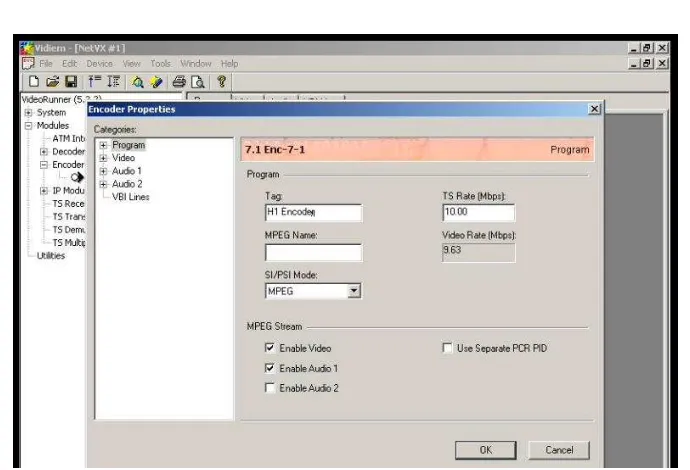Expand the Video category
This screenshot has height=470, width=690.
pyautogui.click(x=103, y=158)
